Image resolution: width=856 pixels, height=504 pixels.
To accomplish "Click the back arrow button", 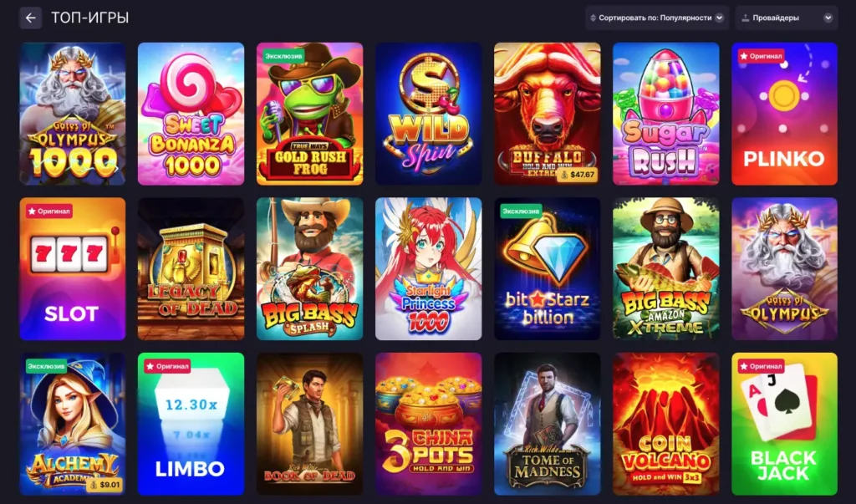I will (x=31, y=18).
